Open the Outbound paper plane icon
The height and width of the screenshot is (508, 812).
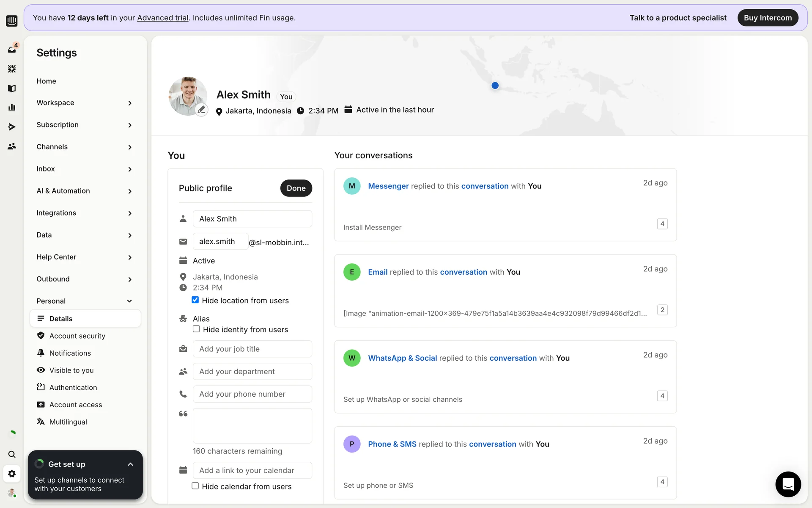point(12,127)
